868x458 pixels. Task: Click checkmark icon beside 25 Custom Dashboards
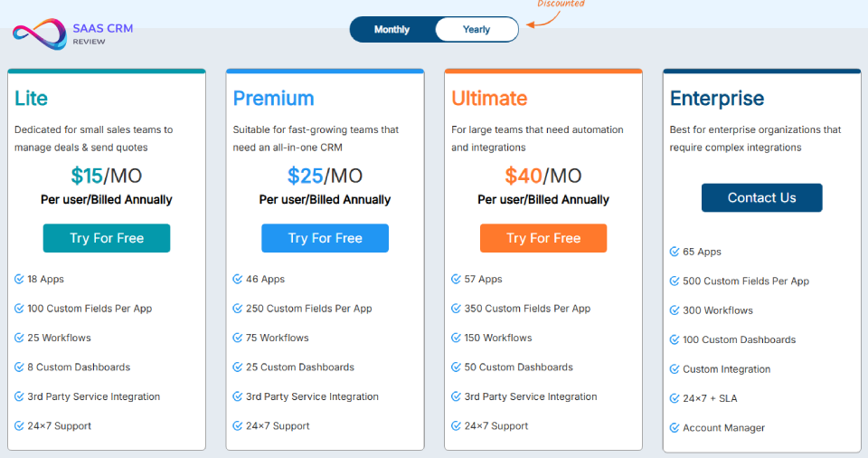(238, 367)
